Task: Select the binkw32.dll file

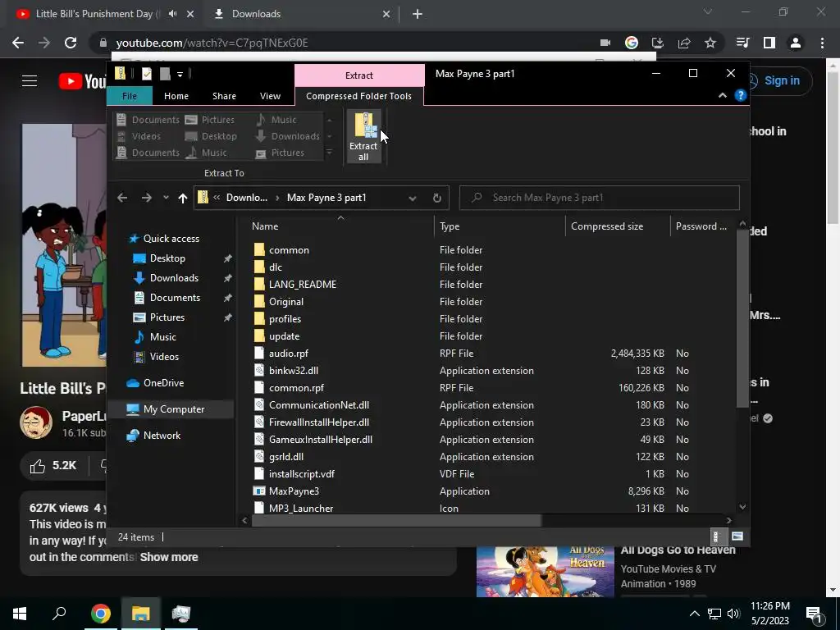Action: click(x=294, y=371)
